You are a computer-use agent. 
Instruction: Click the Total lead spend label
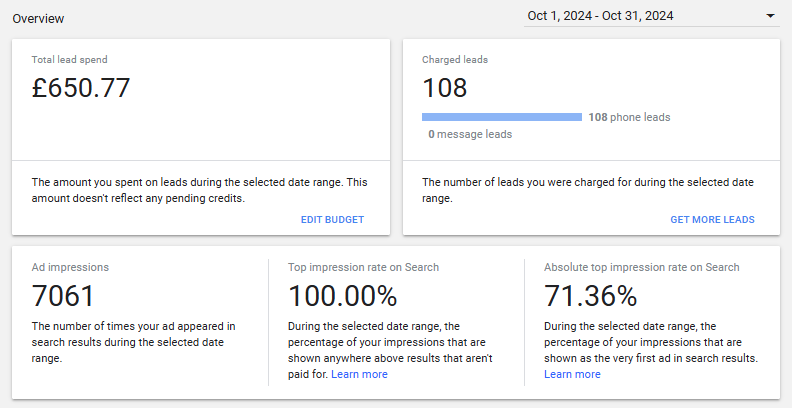[69, 59]
